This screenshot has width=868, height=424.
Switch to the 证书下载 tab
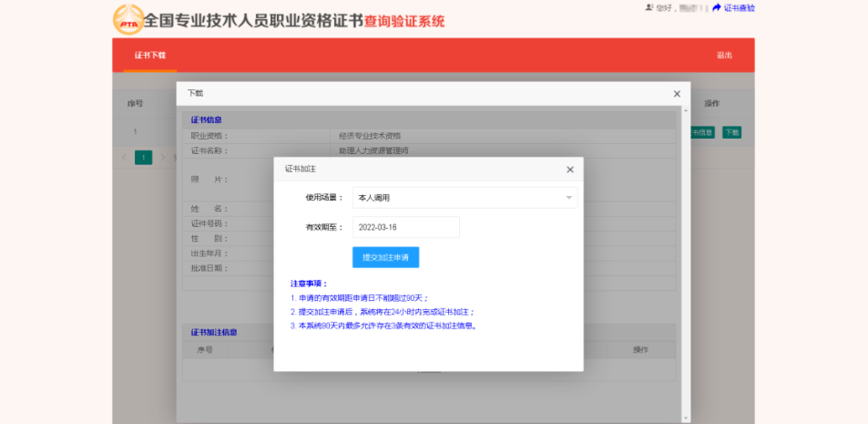(x=150, y=56)
